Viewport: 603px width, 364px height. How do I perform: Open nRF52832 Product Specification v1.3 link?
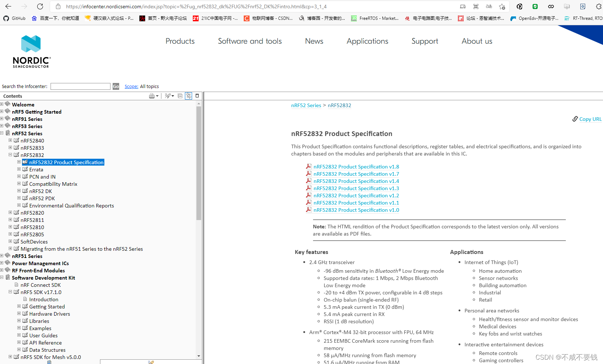click(356, 188)
